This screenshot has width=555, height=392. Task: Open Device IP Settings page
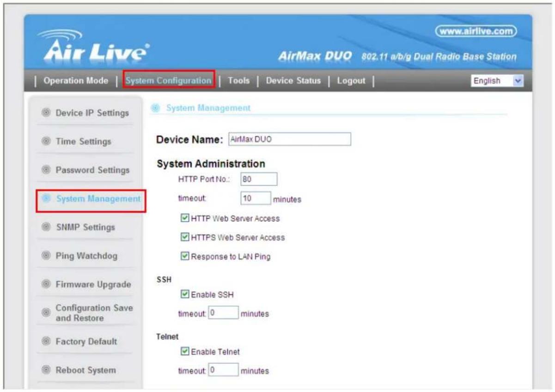[92, 113]
